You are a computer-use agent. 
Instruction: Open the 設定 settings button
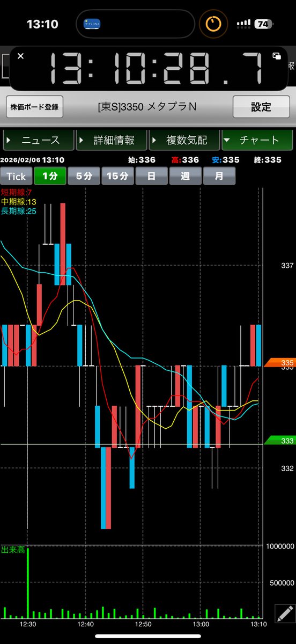(261, 107)
